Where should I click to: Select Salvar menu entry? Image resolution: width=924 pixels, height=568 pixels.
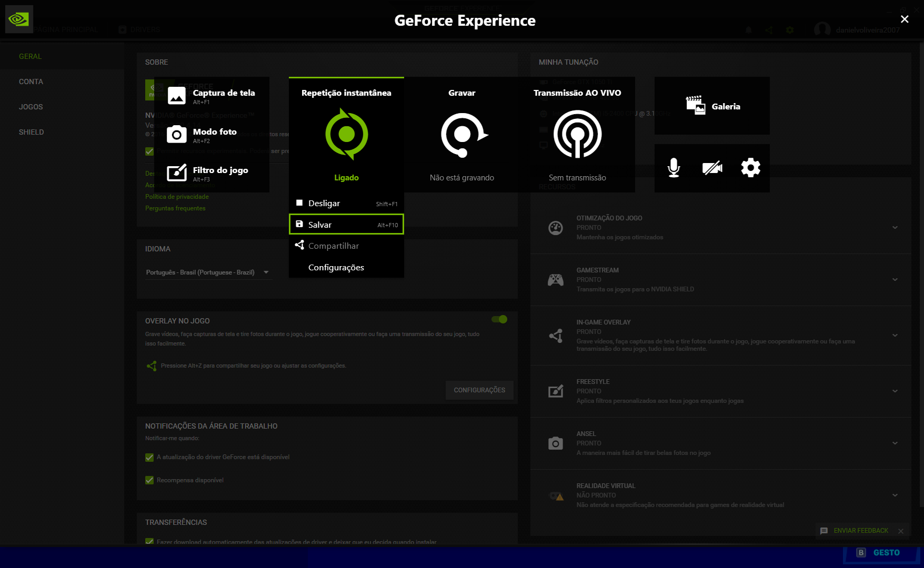346,225
